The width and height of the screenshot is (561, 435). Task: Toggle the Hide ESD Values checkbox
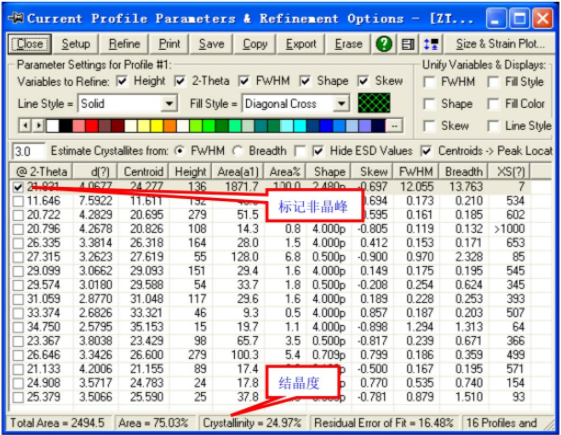(x=318, y=151)
